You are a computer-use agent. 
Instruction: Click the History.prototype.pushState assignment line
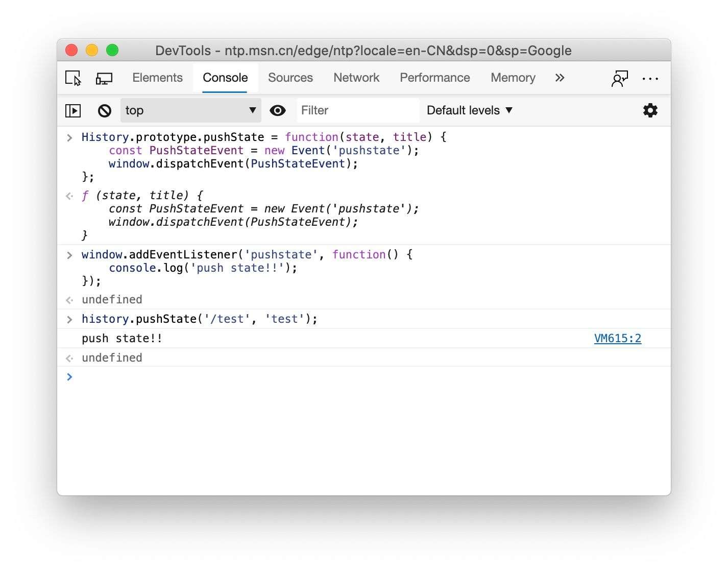264,137
